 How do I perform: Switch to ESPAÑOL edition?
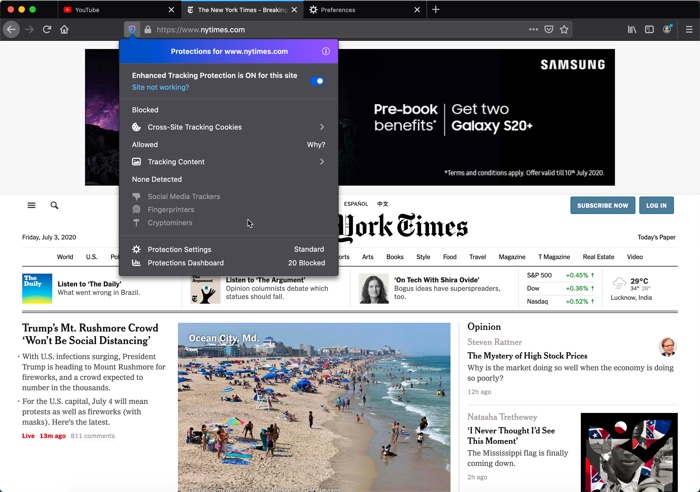click(356, 204)
